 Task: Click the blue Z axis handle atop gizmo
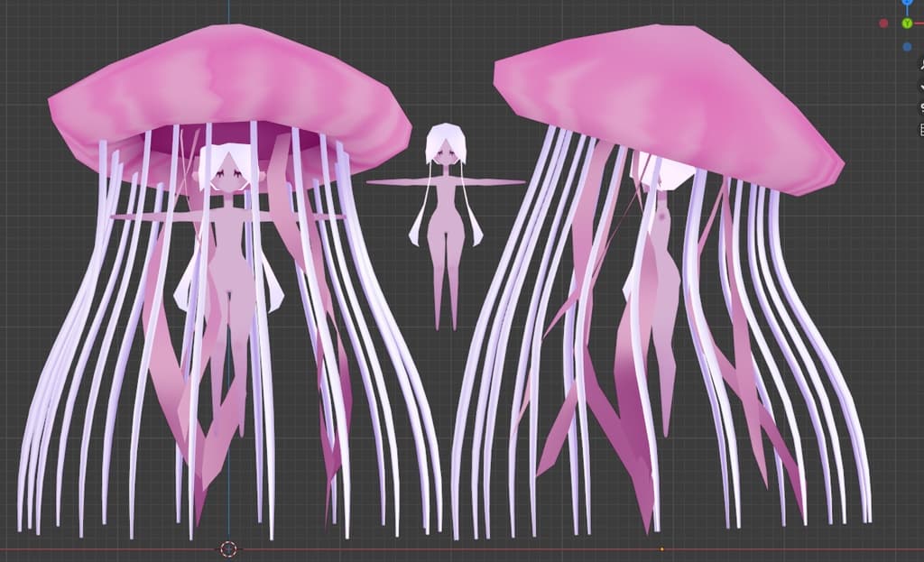(907, 3)
